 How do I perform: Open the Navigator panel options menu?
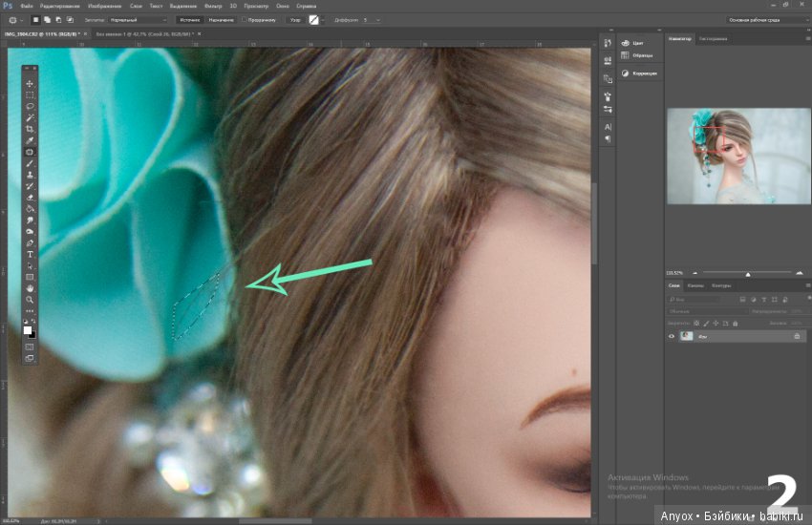[808, 39]
